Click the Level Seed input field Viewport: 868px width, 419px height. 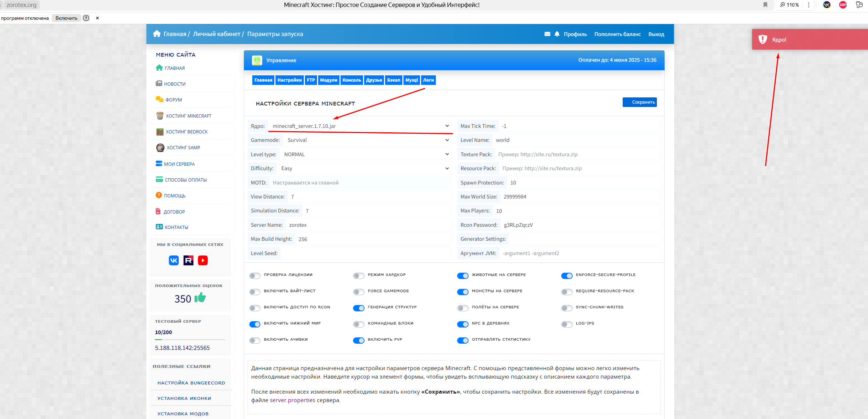pyautogui.click(x=366, y=253)
